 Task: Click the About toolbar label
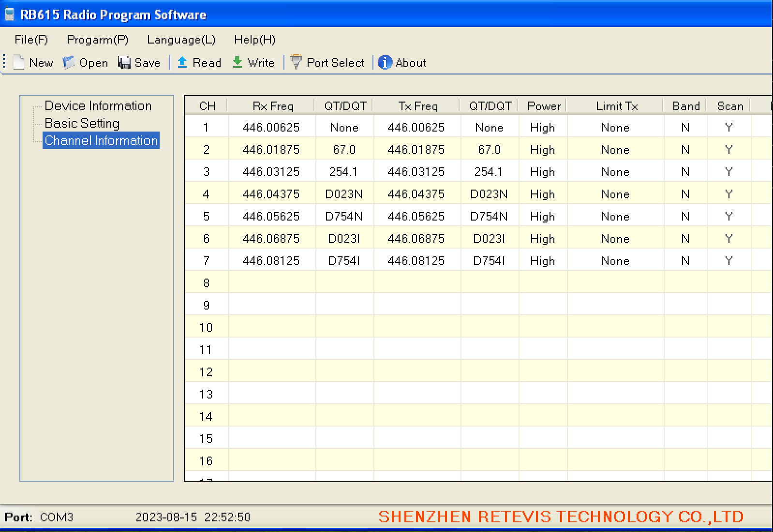pyautogui.click(x=411, y=63)
